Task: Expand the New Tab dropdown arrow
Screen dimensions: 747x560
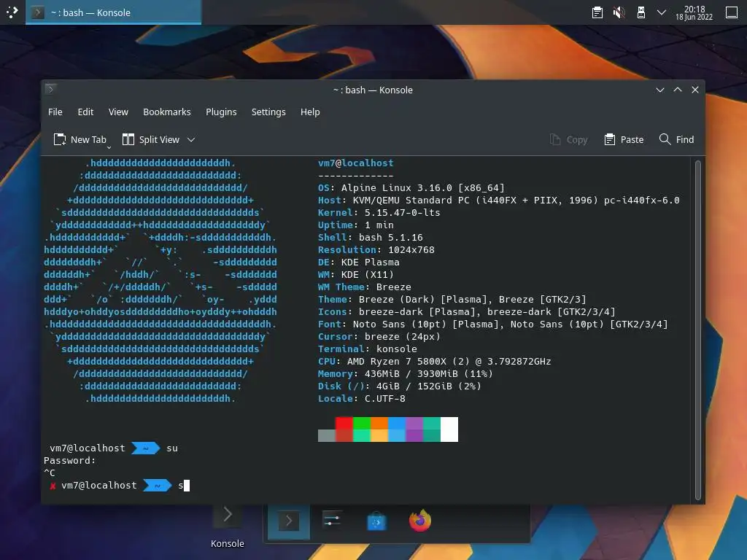Action: 109,147
